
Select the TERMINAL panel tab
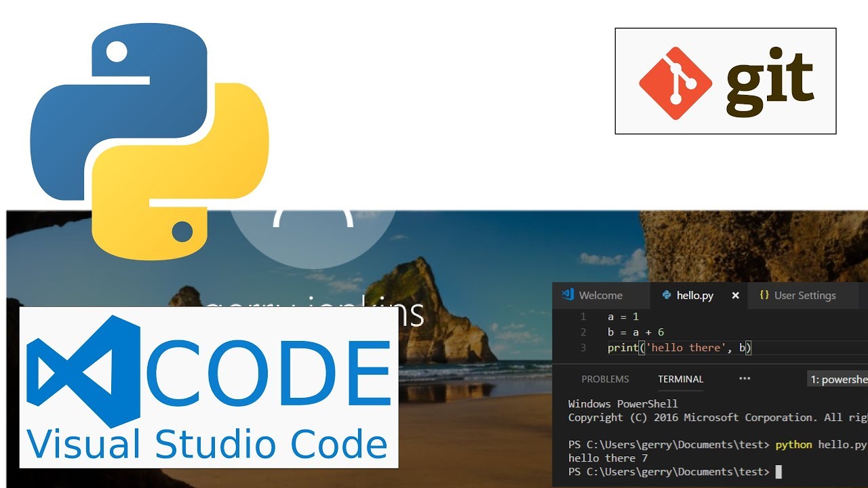[680, 380]
